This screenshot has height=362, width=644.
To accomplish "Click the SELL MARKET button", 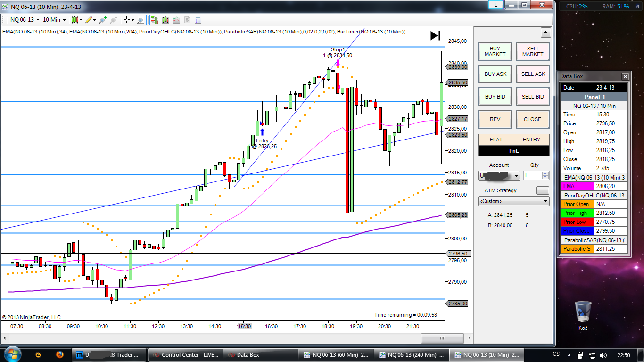I will point(533,51).
